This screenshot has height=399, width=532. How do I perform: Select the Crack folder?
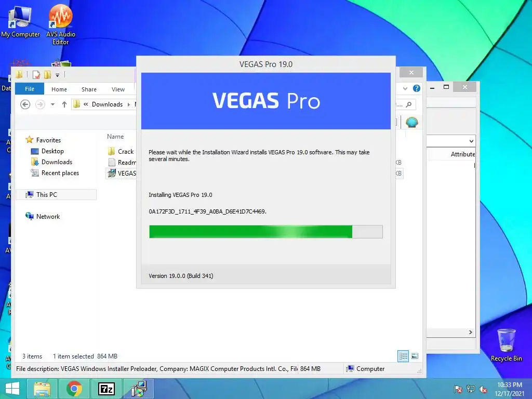pos(121,151)
